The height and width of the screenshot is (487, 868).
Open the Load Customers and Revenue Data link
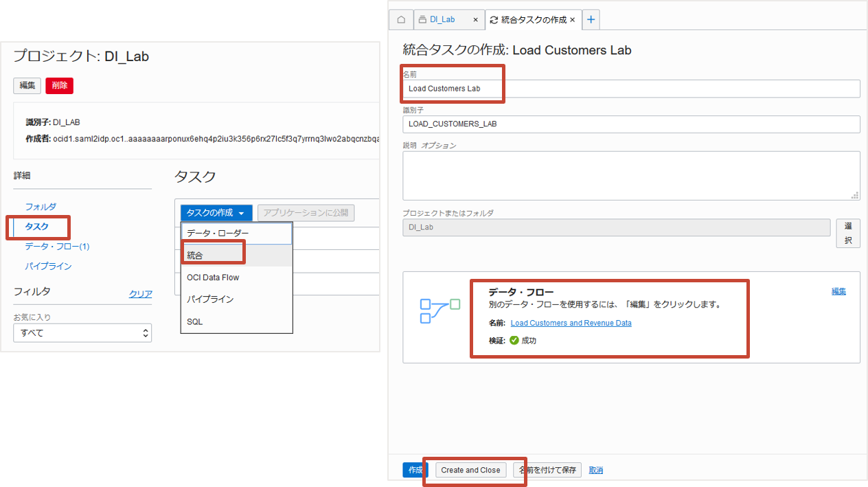(x=571, y=324)
